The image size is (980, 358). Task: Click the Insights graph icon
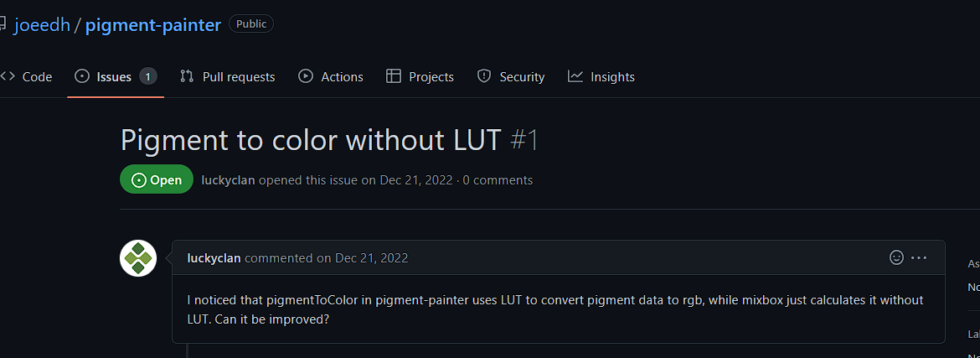(x=575, y=76)
